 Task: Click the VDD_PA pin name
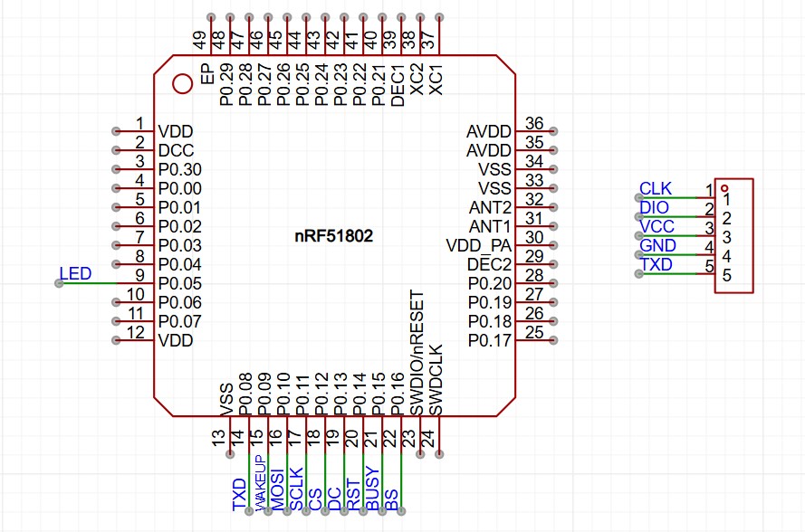coord(478,245)
